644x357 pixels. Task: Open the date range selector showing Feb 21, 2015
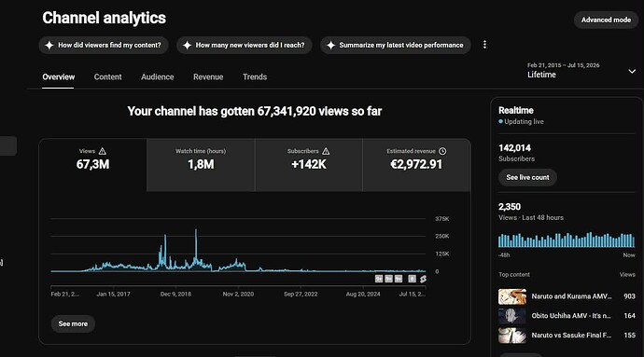581,71
